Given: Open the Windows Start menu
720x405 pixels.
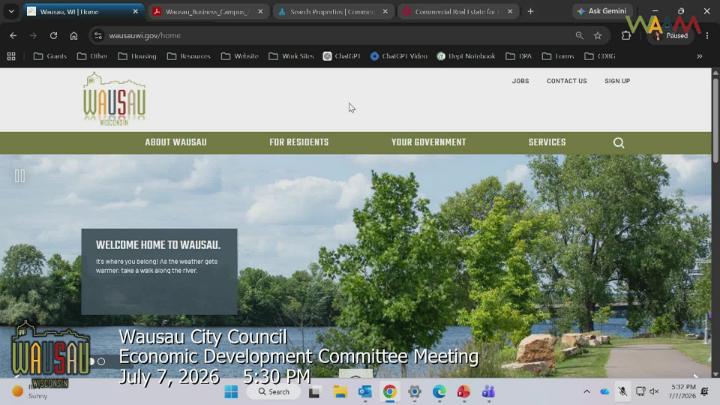Looking at the screenshot, I should pos(231,392).
